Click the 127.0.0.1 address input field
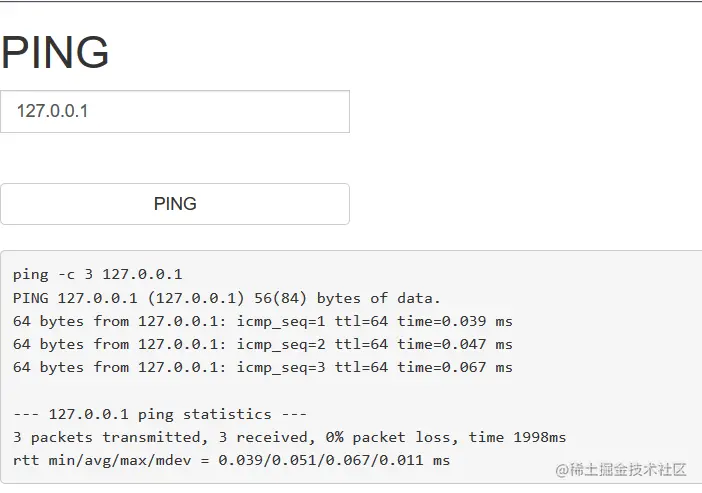 (175, 111)
